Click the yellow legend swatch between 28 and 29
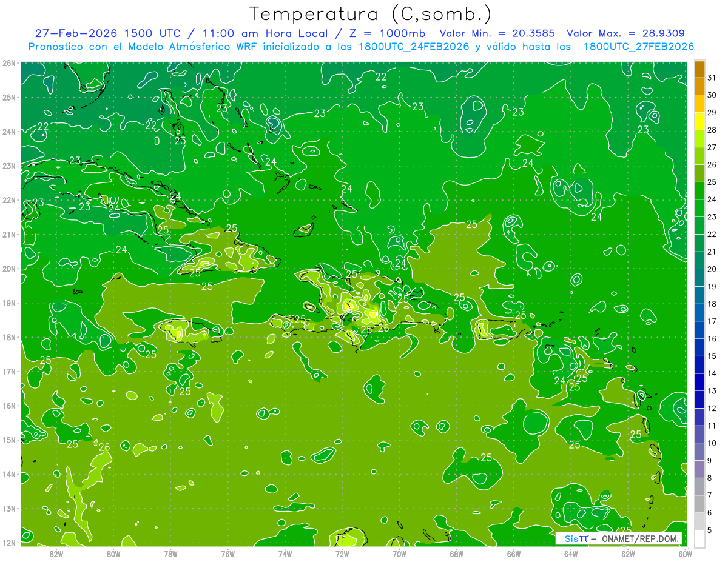Screen dimensions: 728x562 [699, 121]
